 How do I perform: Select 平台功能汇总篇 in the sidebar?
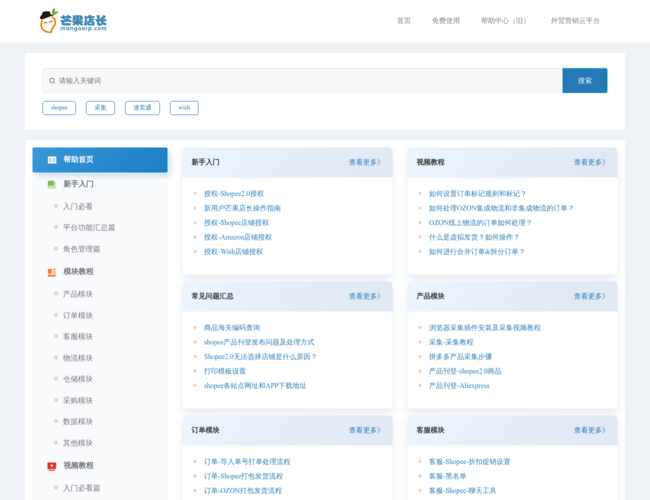pyautogui.click(x=89, y=228)
